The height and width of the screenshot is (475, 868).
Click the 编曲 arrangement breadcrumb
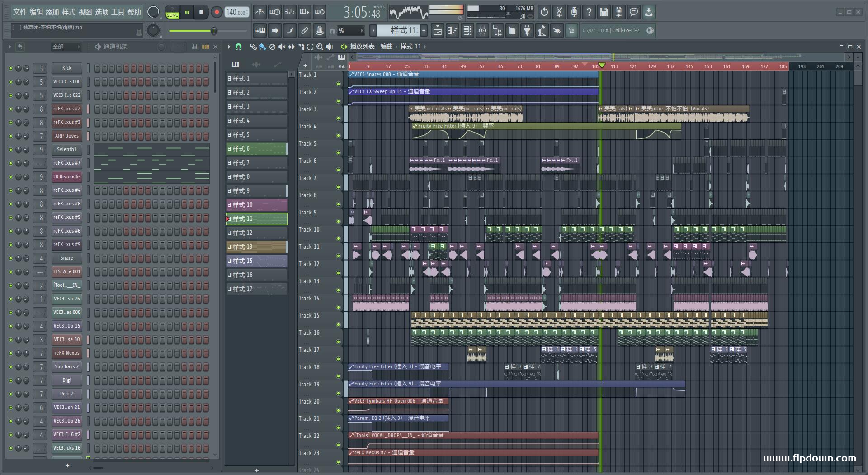pos(387,47)
